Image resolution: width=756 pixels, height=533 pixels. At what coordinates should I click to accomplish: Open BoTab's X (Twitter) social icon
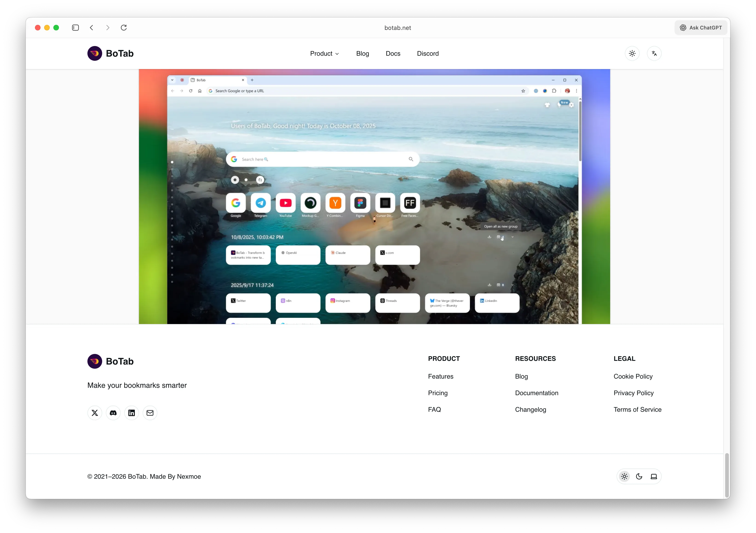pyautogui.click(x=95, y=413)
